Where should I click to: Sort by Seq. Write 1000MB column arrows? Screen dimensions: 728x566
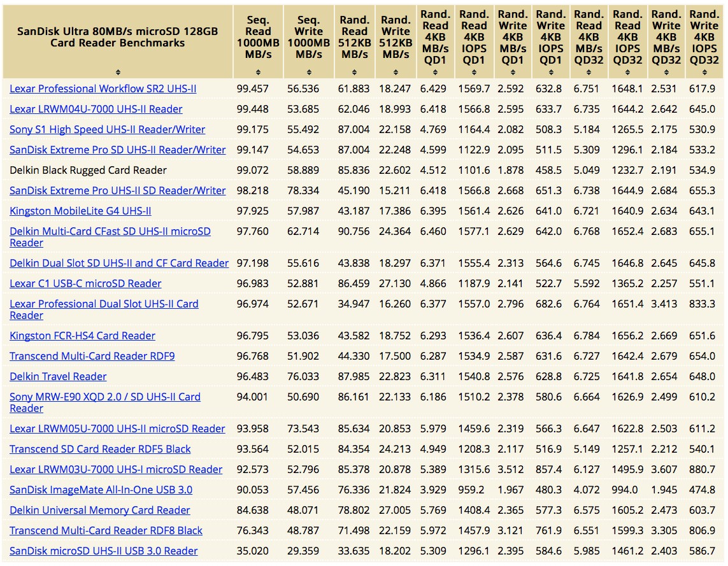(x=309, y=72)
